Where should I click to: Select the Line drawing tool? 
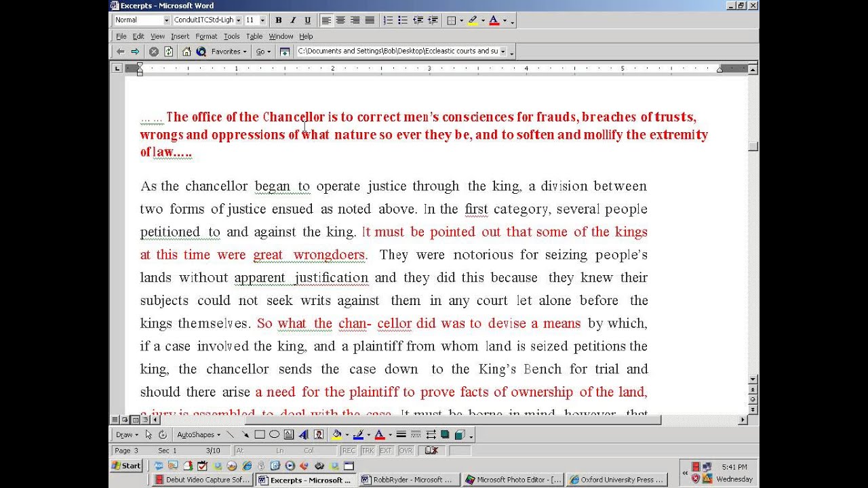tap(231, 435)
